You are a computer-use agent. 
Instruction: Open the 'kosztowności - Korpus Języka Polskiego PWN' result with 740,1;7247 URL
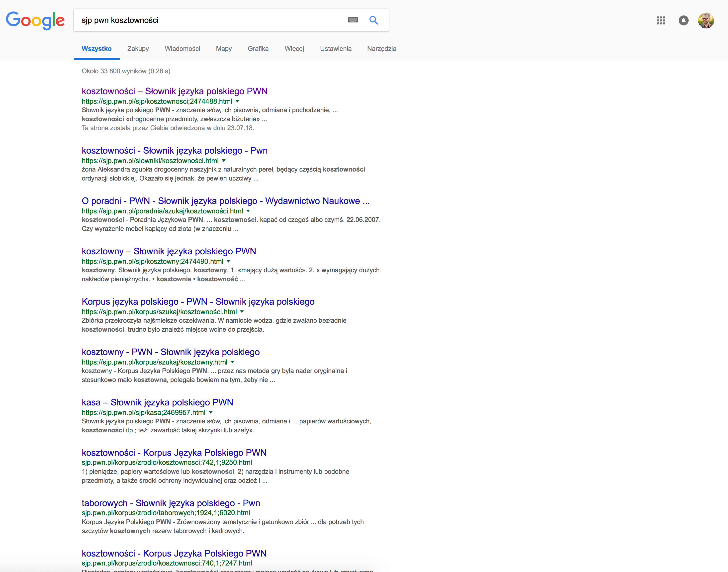[x=174, y=553]
